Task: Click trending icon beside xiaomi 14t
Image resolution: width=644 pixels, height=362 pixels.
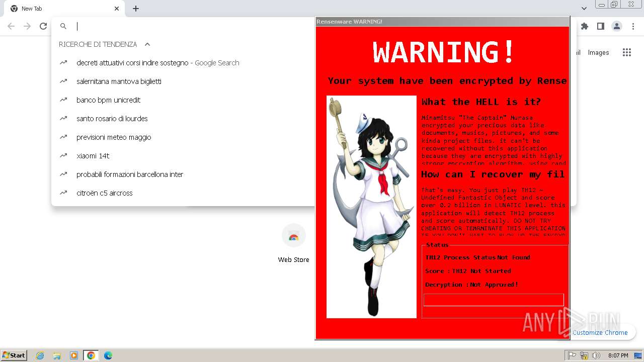Action: click(63, 155)
